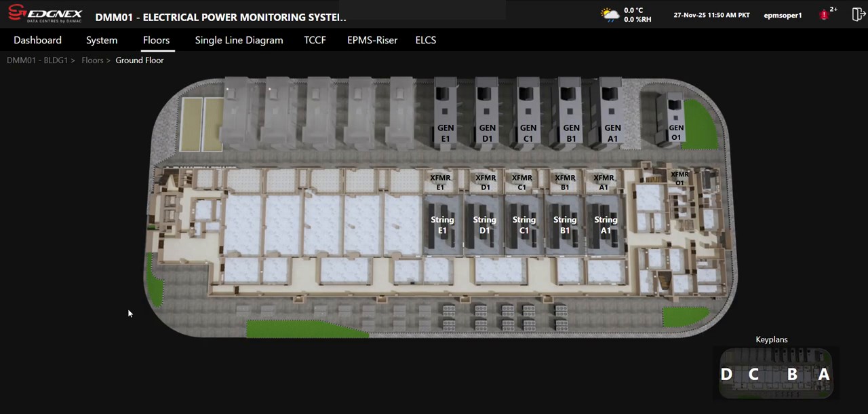Open transformer XFMR D1
The height and width of the screenshot is (414, 868).
pyautogui.click(x=486, y=183)
